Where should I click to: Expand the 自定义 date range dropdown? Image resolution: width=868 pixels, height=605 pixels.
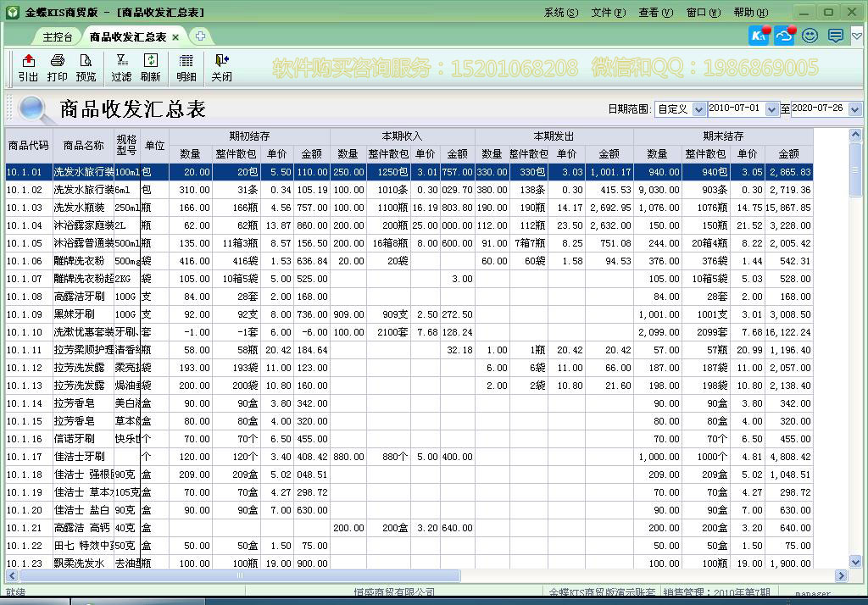(698, 109)
